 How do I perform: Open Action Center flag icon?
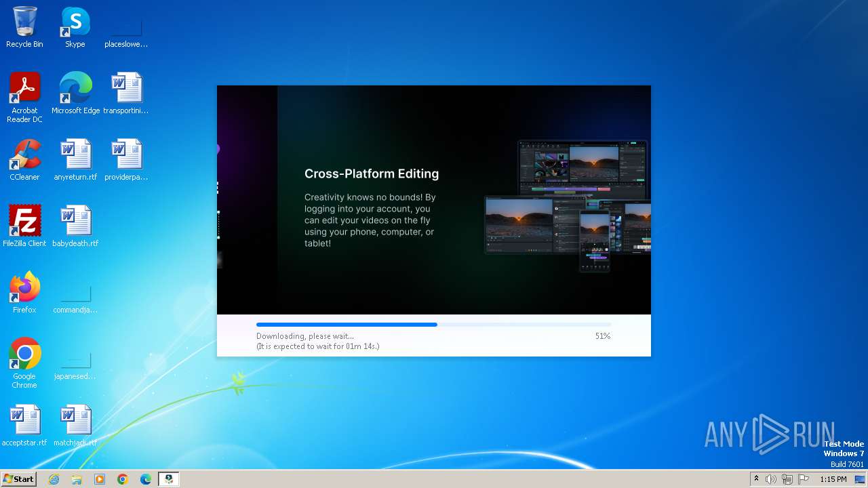click(804, 479)
